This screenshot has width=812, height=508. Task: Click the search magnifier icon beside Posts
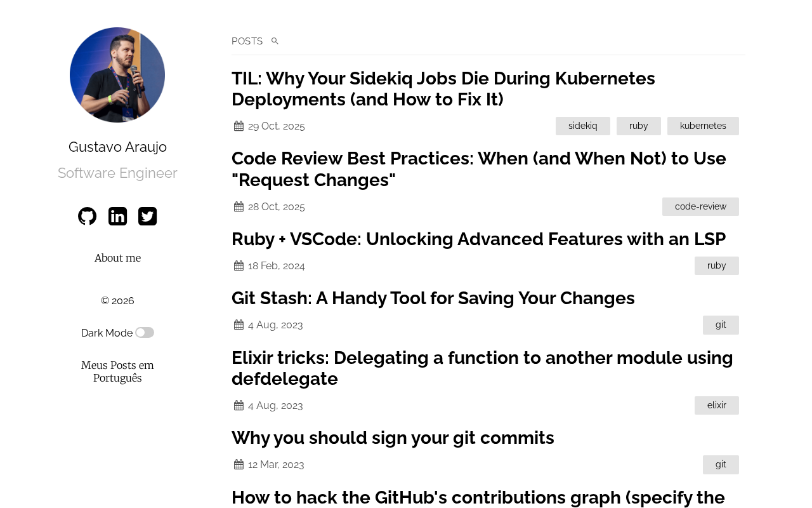pyautogui.click(x=275, y=41)
